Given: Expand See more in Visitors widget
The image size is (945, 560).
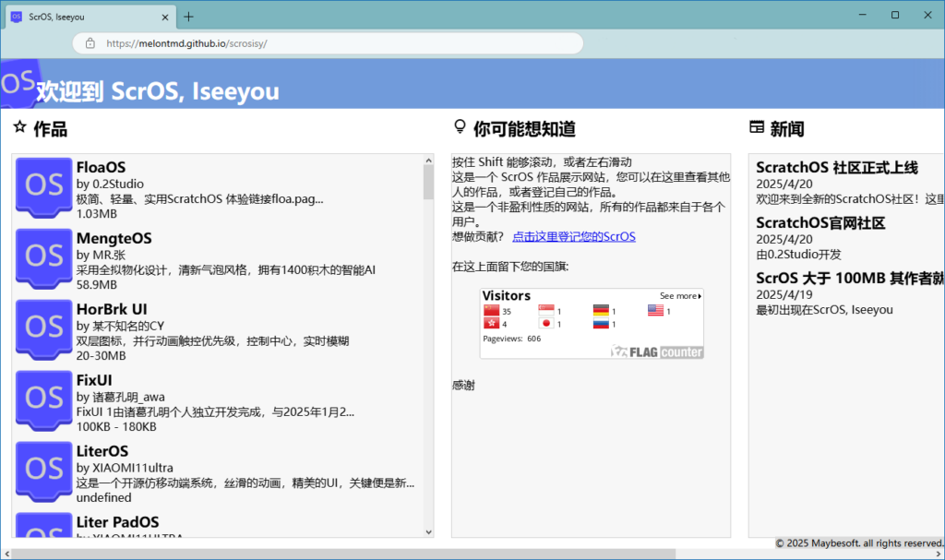Looking at the screenshot, I should [x=680, y=296].
